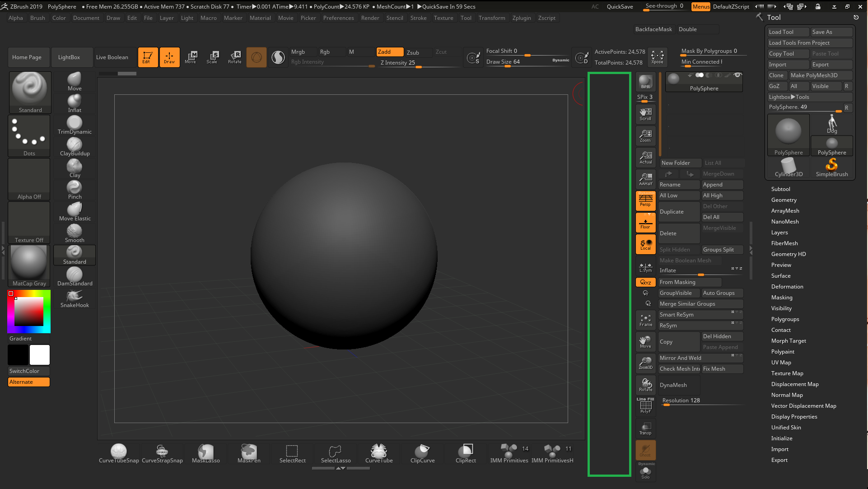Toggle the Floor grid
Image resolution: width=868 pixels, height=489 pixels.
(645, 223)
